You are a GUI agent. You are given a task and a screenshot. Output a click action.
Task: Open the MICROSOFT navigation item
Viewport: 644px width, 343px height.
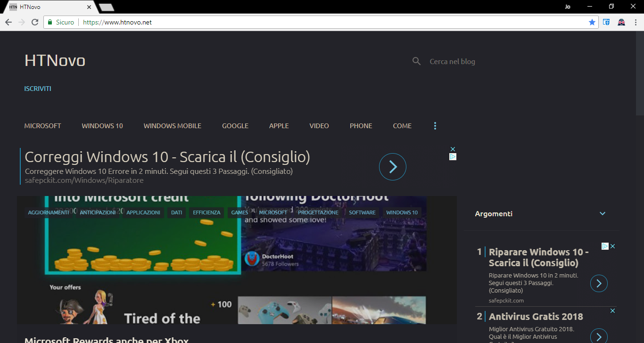click(43, 126)
